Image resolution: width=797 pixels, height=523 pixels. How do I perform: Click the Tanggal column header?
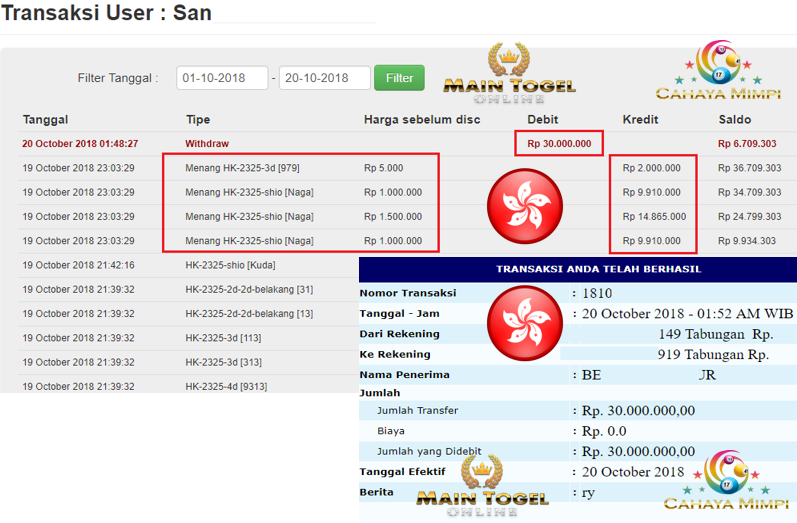45,120
